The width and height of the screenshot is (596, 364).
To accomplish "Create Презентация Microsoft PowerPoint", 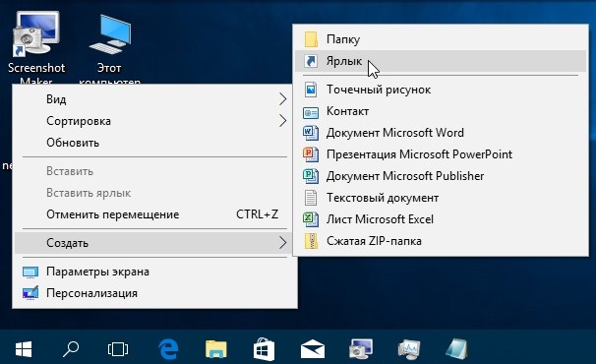I will [x=441, y=154].
